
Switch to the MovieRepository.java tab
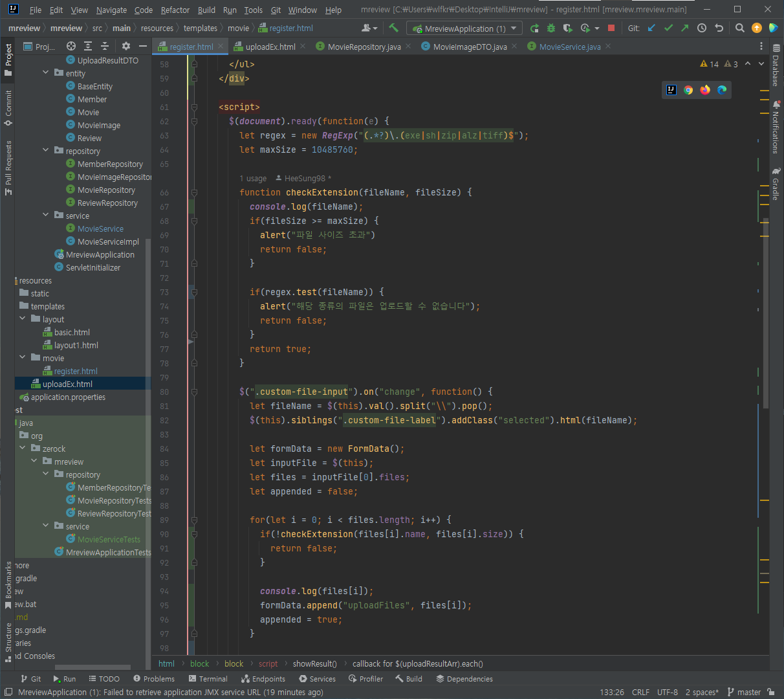pyautogui.click(x=364, y=47)
